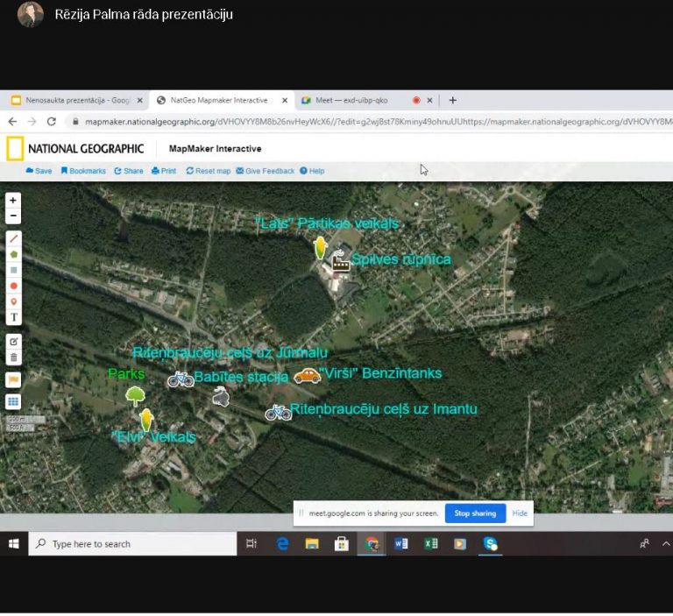Close the Meet tab
The height and width of the screenshot is (616, 673).
click(429, 101)
